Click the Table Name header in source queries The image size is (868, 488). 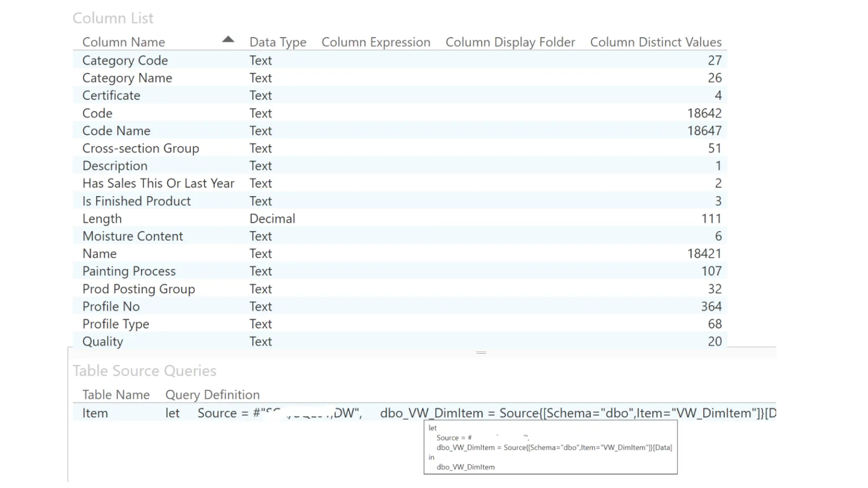click(x=116, y=395)
